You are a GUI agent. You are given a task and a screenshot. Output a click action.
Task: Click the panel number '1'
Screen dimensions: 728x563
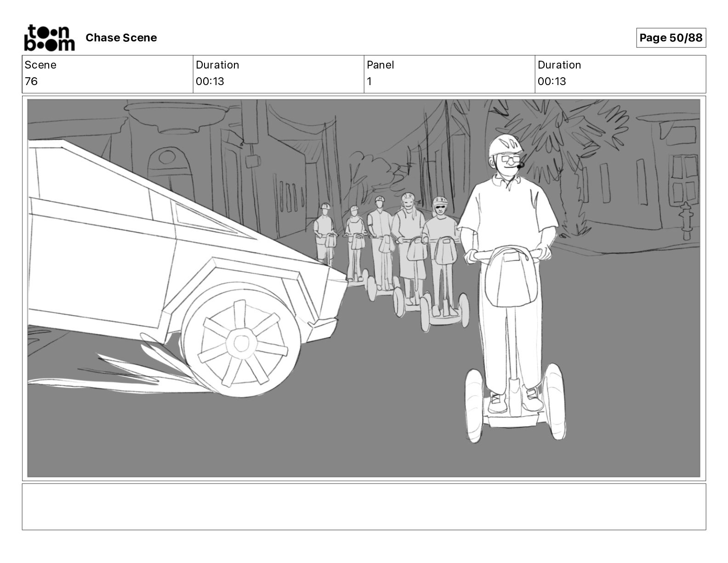pyautogui.click(x=369, y=81)
